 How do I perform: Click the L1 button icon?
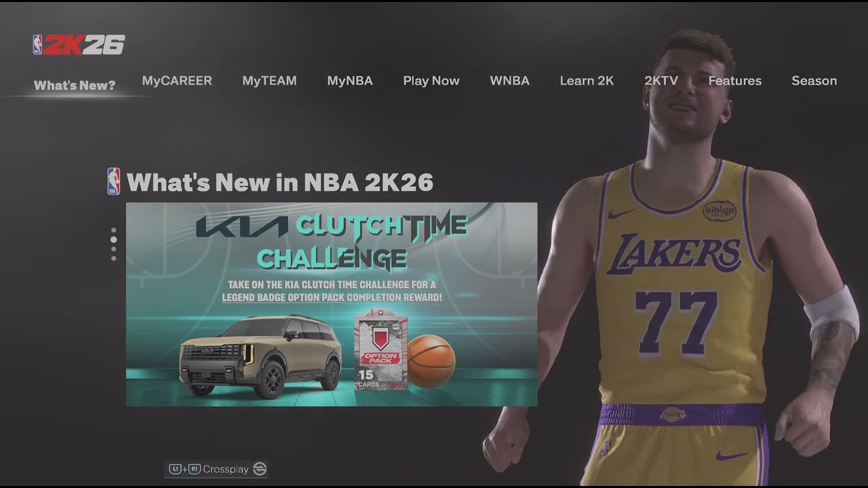click(175, 469)
